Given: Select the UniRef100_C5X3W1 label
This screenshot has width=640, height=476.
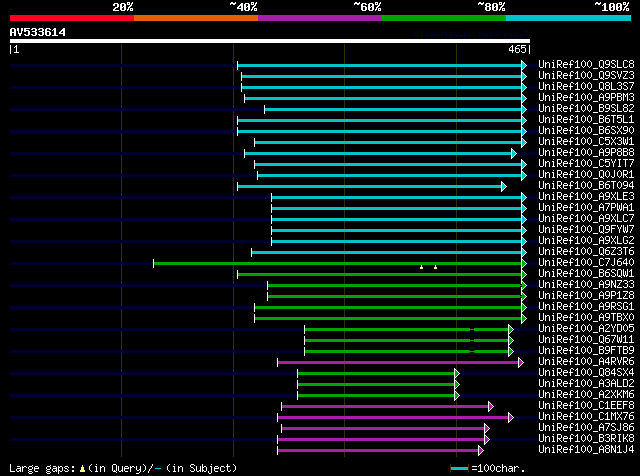Looking at the screenshot, I should tap(586, 141).
